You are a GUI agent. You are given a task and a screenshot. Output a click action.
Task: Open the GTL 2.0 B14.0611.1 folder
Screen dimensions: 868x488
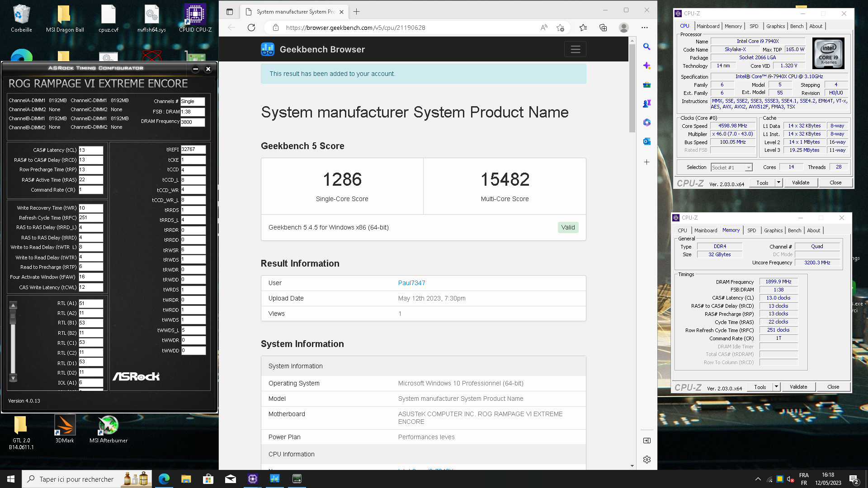pyautogui.click(x=21, y=432)
